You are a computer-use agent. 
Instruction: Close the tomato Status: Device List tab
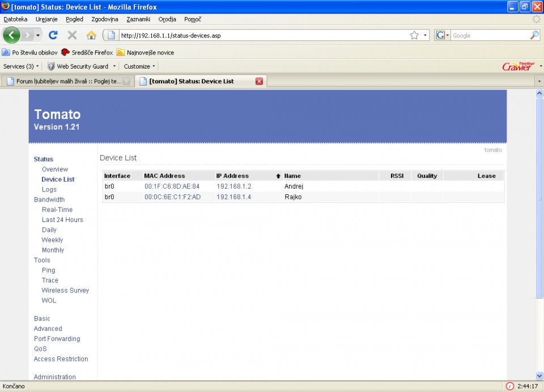tap(259, 81)
